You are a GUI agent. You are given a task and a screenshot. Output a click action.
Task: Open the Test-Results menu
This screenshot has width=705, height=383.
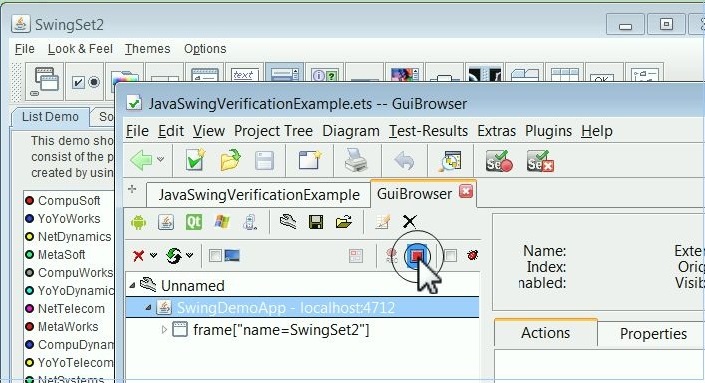point(428,131)
